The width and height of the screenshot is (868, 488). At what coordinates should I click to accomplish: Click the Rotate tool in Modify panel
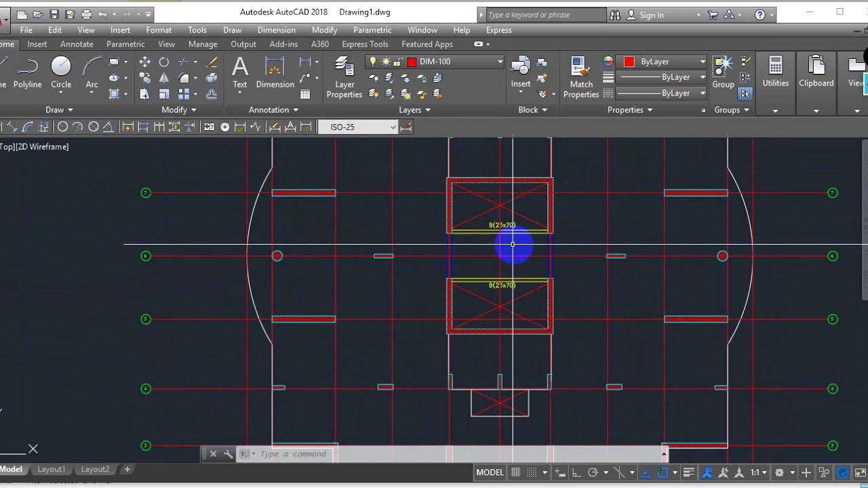[163, 62]
